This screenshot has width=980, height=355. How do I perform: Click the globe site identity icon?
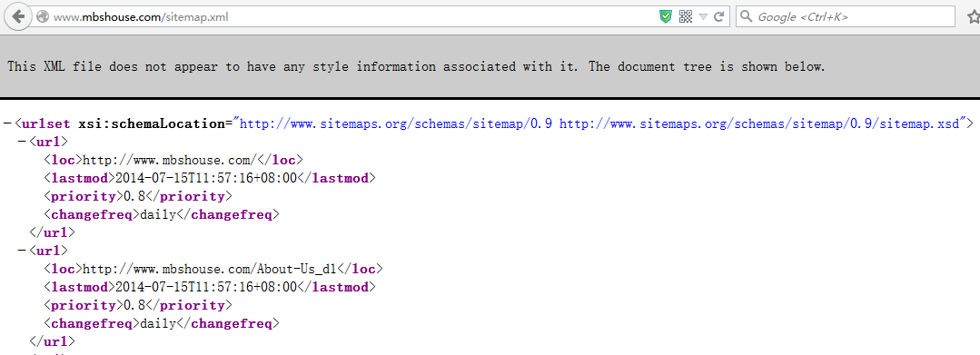[43, 17]
